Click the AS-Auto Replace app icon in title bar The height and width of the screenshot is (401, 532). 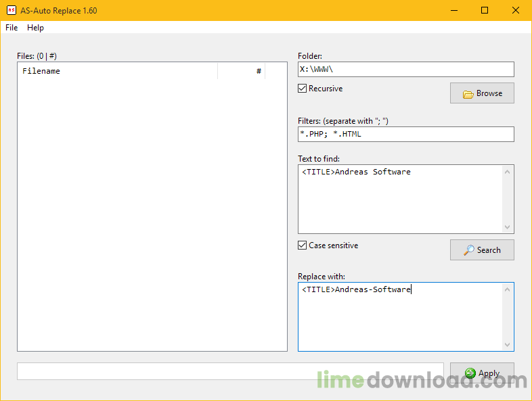click(x=12, y=10)
